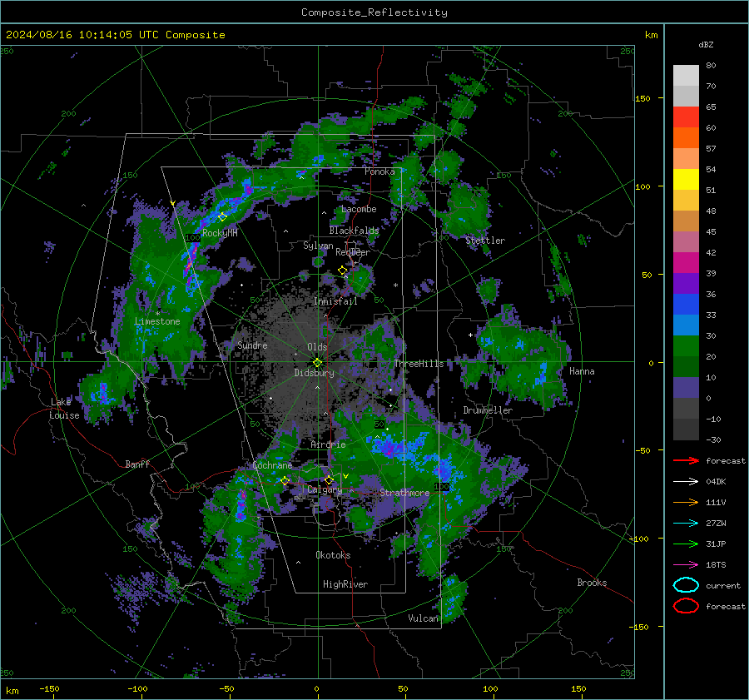Click the yellow diamond marker near RockyMH

click(222, 217)
